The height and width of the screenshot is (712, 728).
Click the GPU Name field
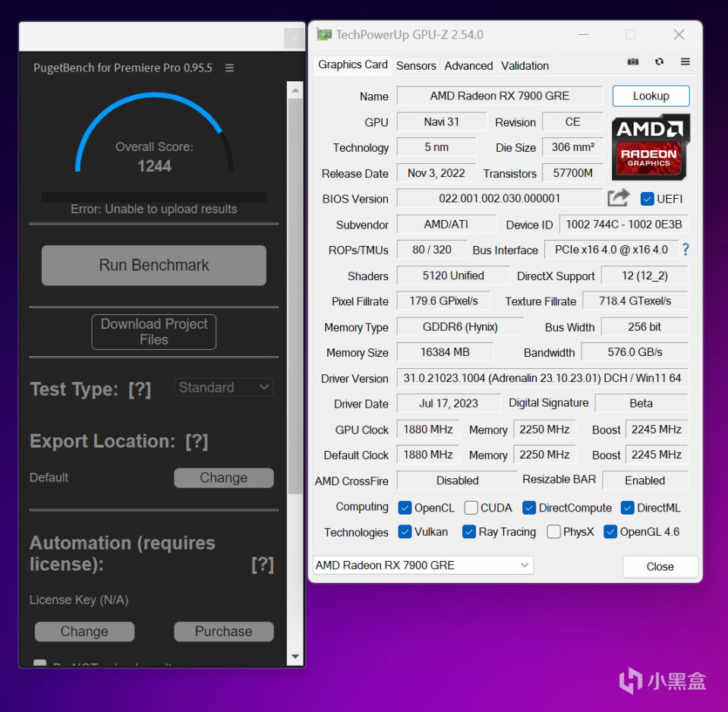pos(500,96)
